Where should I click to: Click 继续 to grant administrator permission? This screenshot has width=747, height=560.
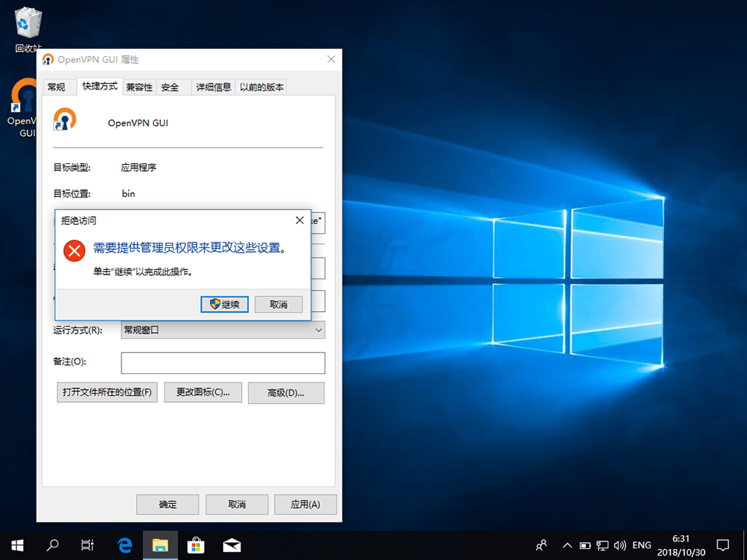pos(224,304)
